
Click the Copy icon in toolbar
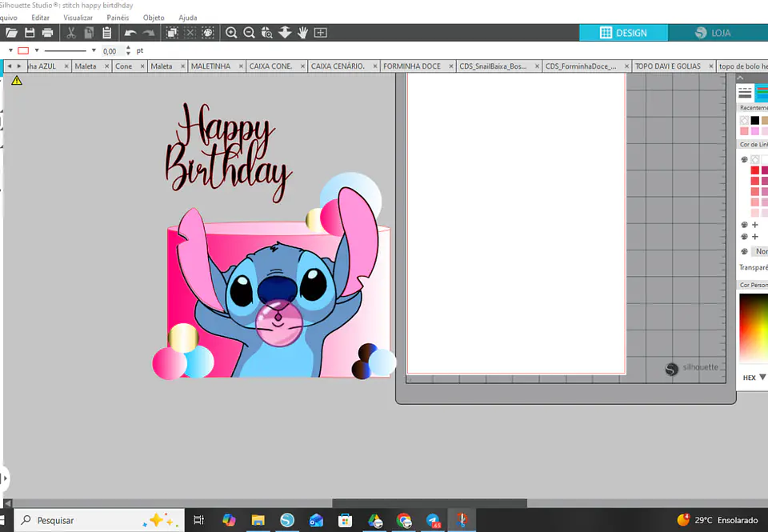coord(89,33)
